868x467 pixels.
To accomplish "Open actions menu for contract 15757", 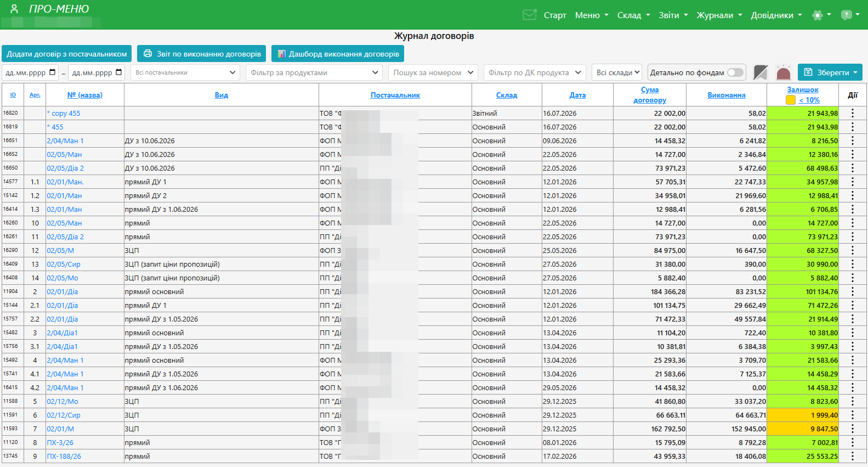I will [853, 319].
